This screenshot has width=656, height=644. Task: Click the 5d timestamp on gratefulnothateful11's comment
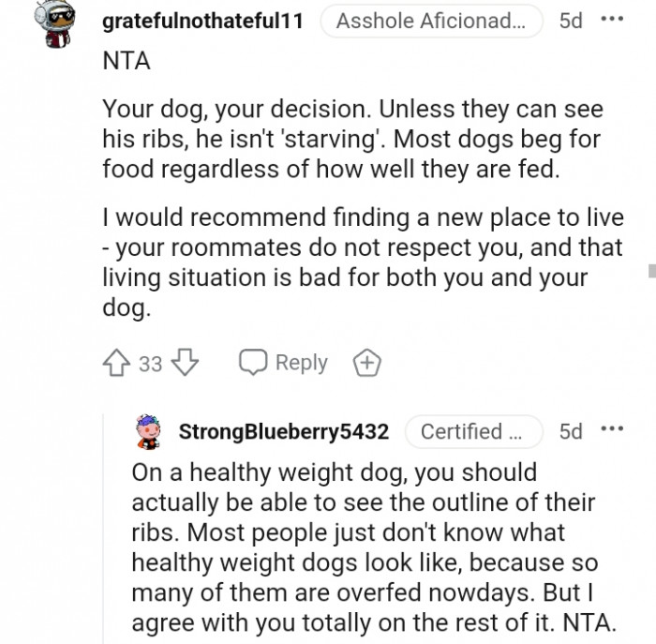570,21
